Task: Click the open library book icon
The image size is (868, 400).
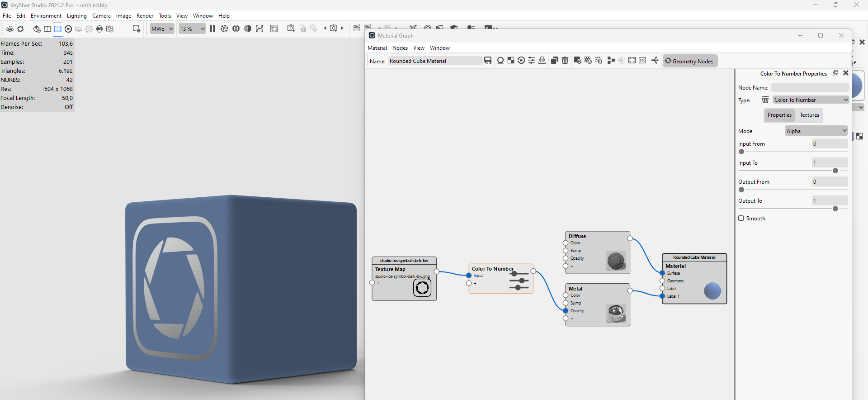Action: click(47, 29)
